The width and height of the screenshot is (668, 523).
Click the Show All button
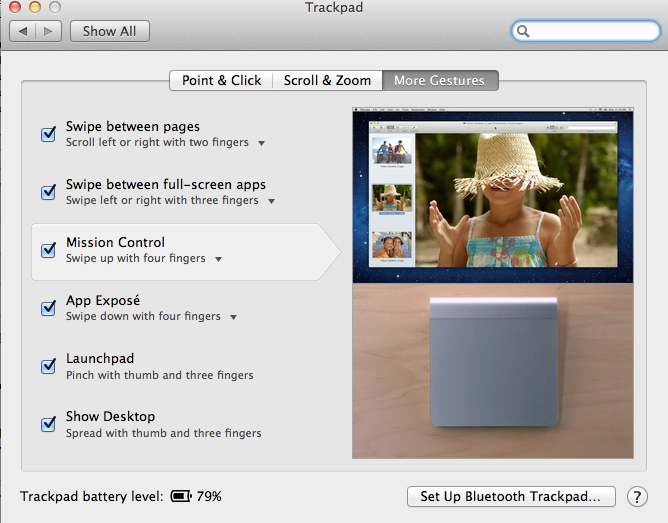109,31
